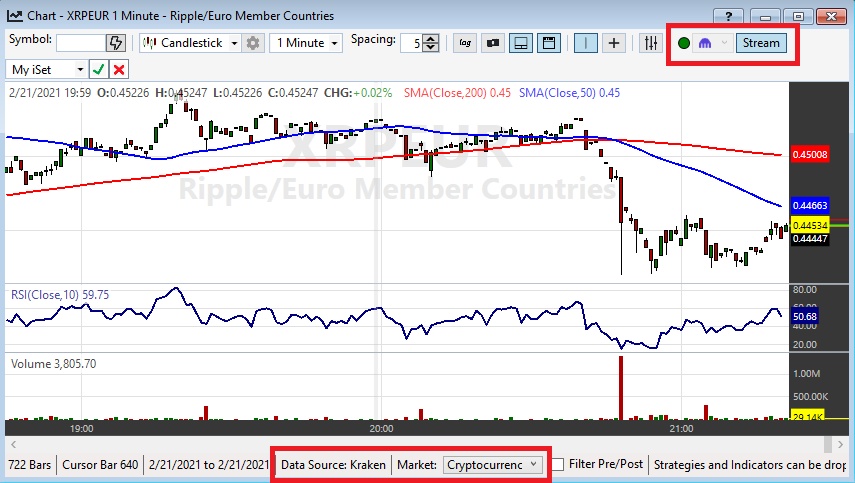Click the 722 Bars status entry
855x483 pixels.
[29, 465]
